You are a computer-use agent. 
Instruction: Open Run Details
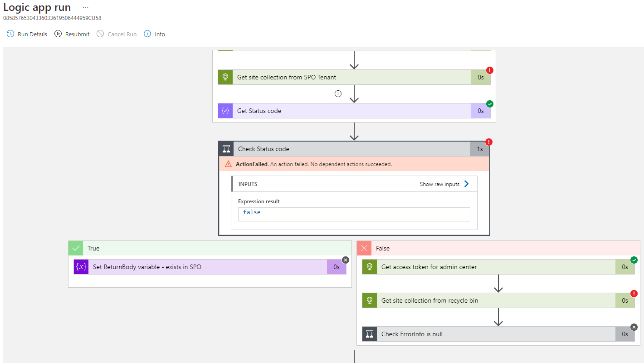[x=26, y=34]
